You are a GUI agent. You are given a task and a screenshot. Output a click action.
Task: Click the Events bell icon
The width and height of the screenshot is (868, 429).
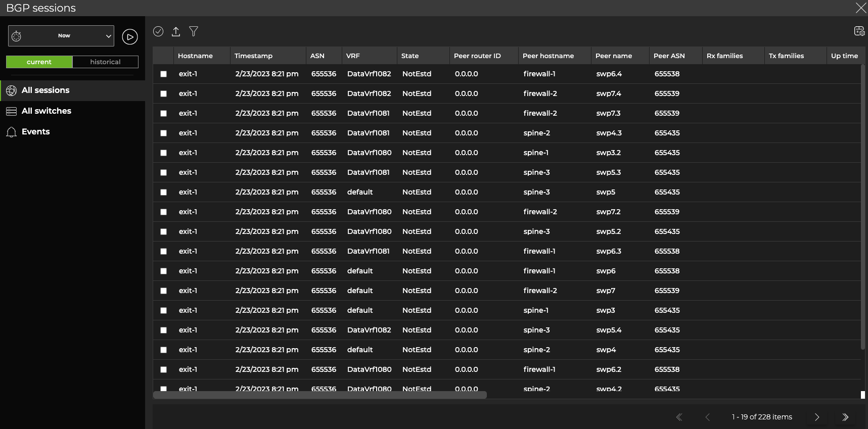point(11,132)
